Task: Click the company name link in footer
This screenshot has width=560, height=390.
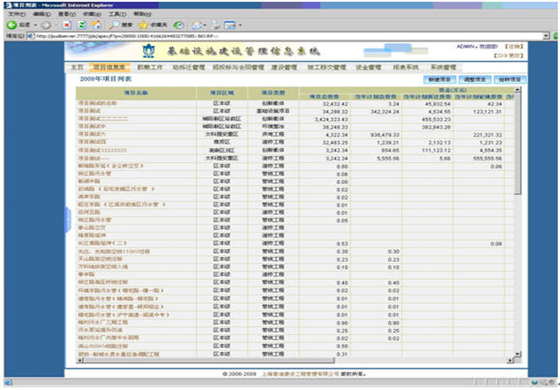Action: click(300, 374)
